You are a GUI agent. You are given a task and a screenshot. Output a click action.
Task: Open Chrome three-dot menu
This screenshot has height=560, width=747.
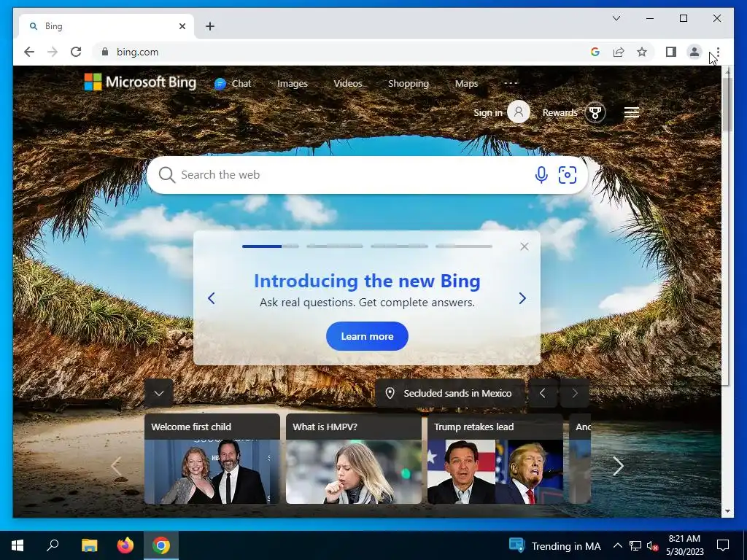coord(718,52)
